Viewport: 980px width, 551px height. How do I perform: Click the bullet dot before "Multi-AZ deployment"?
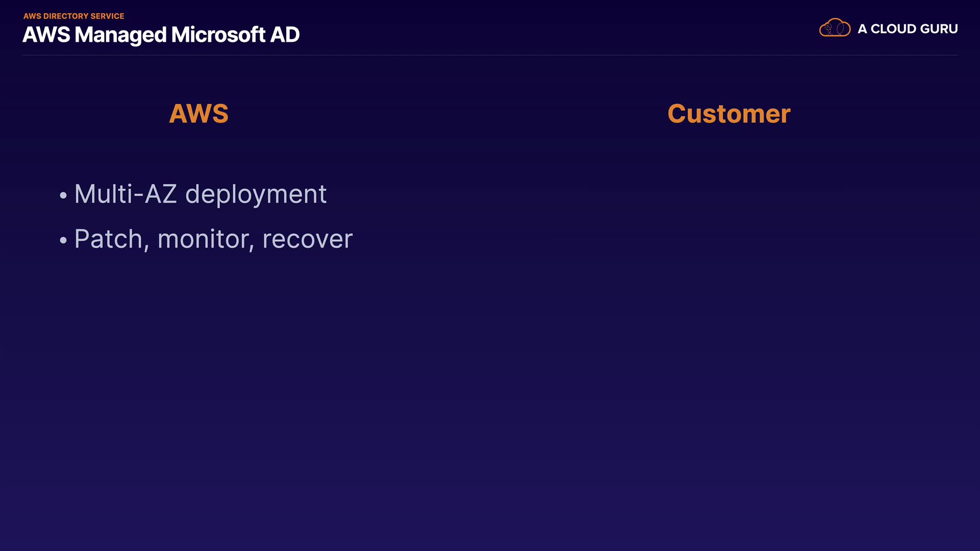click(63, 195)
